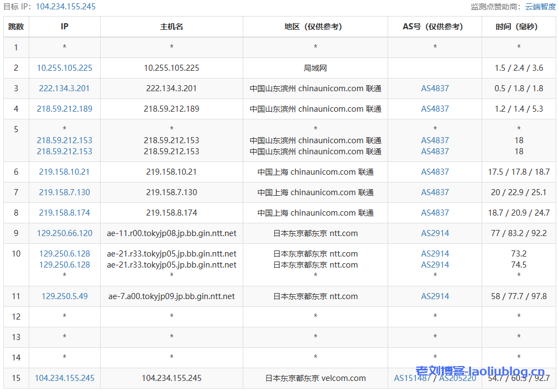Open final hop link 104.234.155.245
Viewport: 559px width, 392px height.
(64, 378)
